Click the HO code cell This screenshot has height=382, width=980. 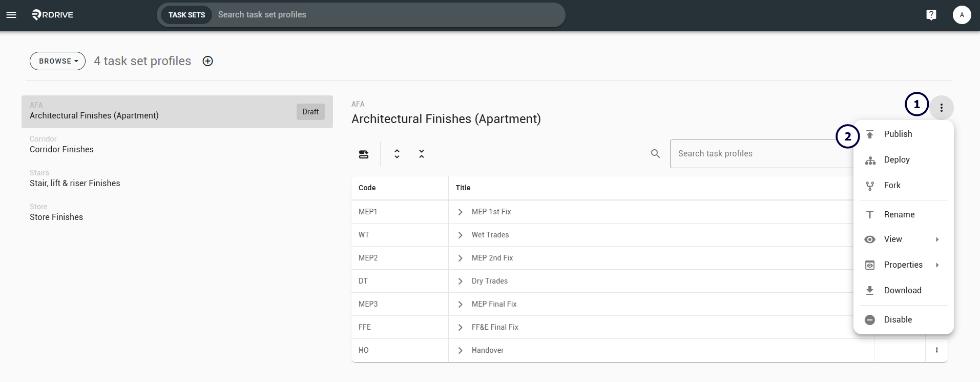400,350
